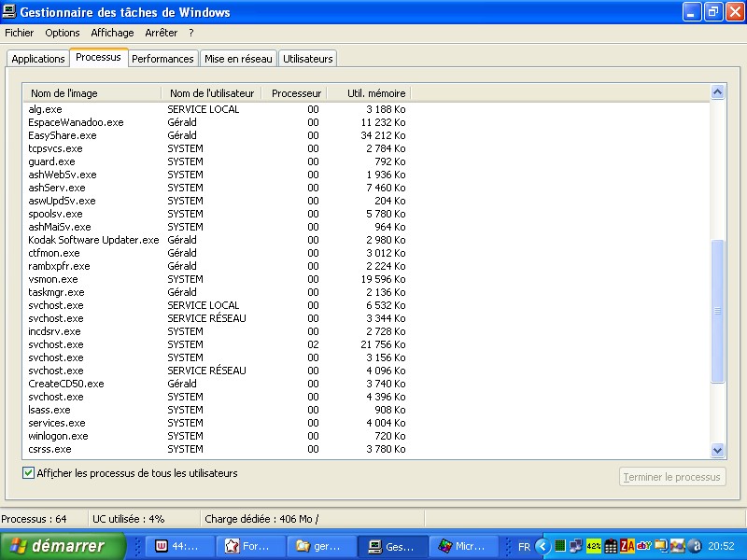Open the 'Mise en réseau' tab

[x=238, y=59]
